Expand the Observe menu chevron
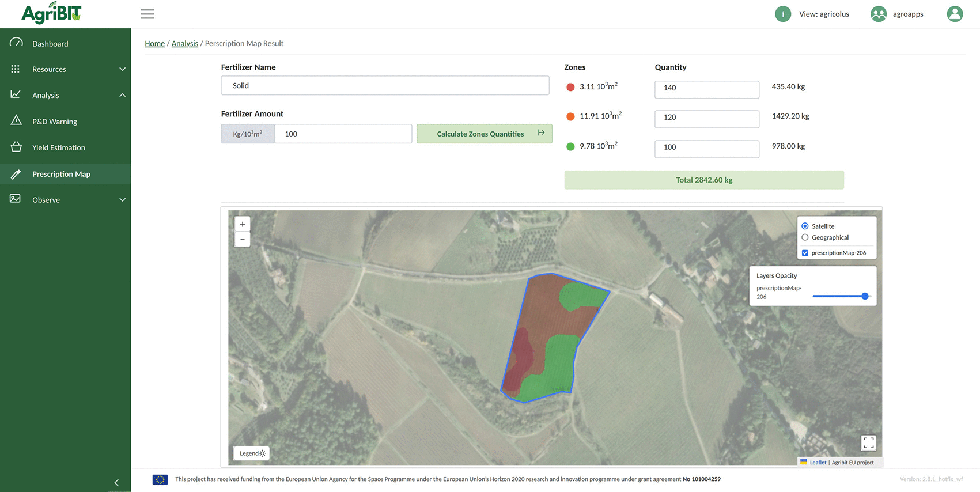The width and height of the screenshot is (980, 492). (122, 200)
